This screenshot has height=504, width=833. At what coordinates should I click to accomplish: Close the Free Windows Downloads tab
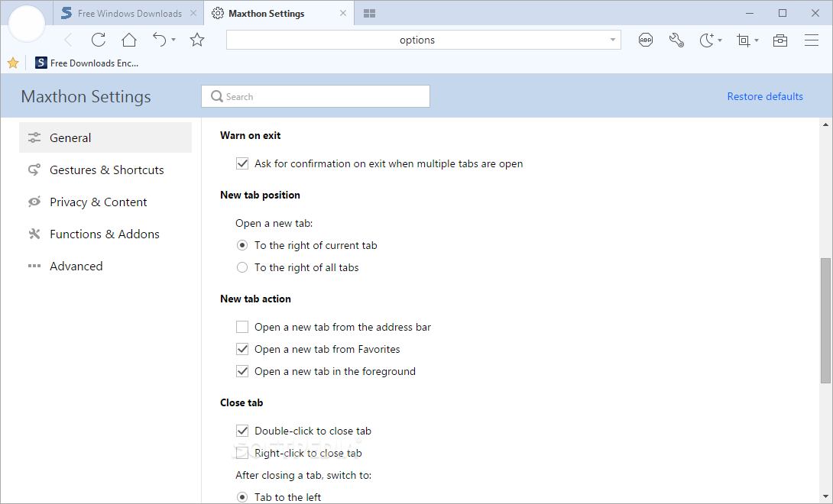193,13
